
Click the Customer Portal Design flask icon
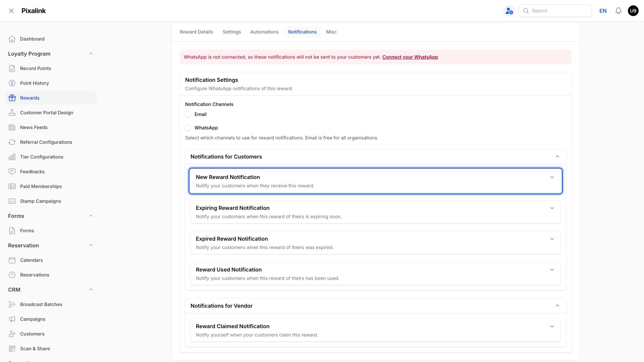click(x=12, y=113)
